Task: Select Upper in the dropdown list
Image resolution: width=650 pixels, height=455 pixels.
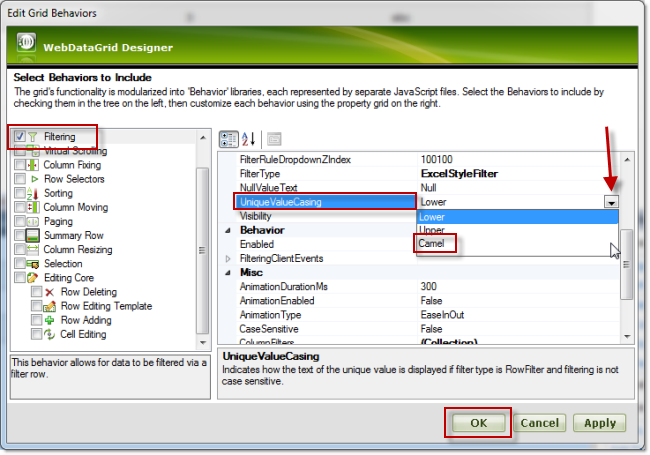Action: [432, 230]
